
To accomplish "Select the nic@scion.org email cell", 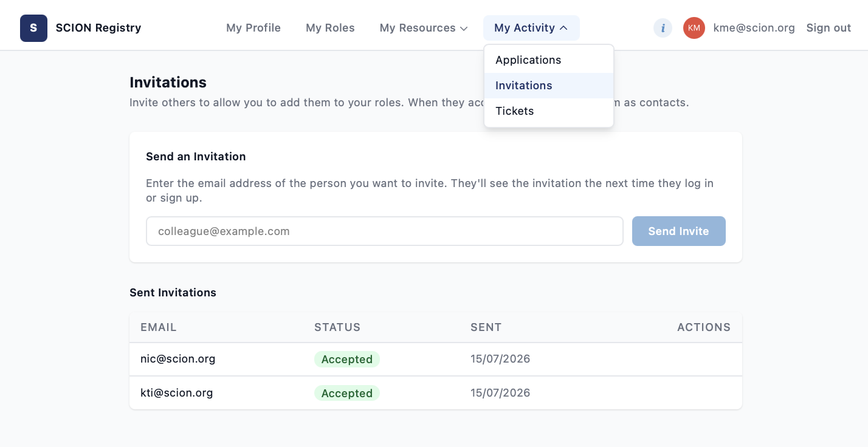I will [178, 359].
